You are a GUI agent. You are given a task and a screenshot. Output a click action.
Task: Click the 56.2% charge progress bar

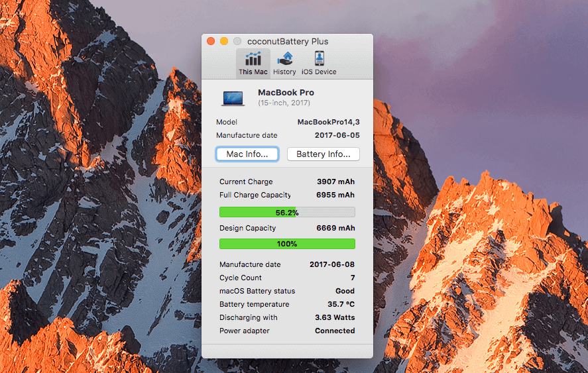point(287,213)
